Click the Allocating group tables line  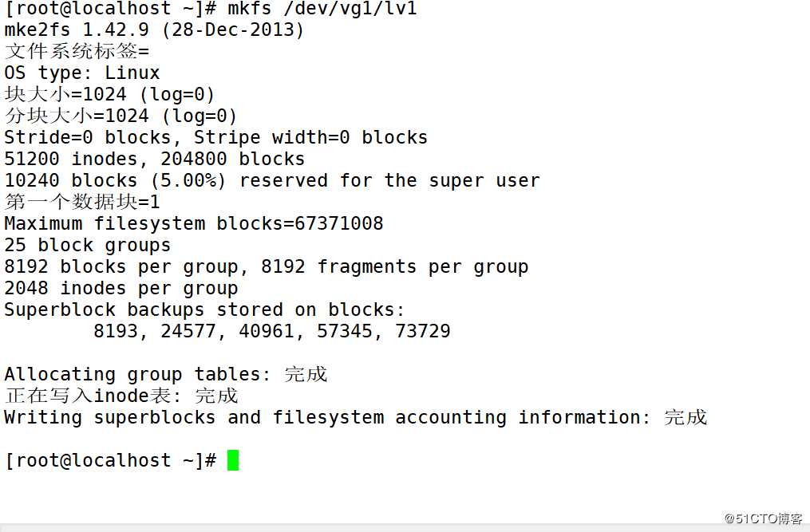point(166,374)
